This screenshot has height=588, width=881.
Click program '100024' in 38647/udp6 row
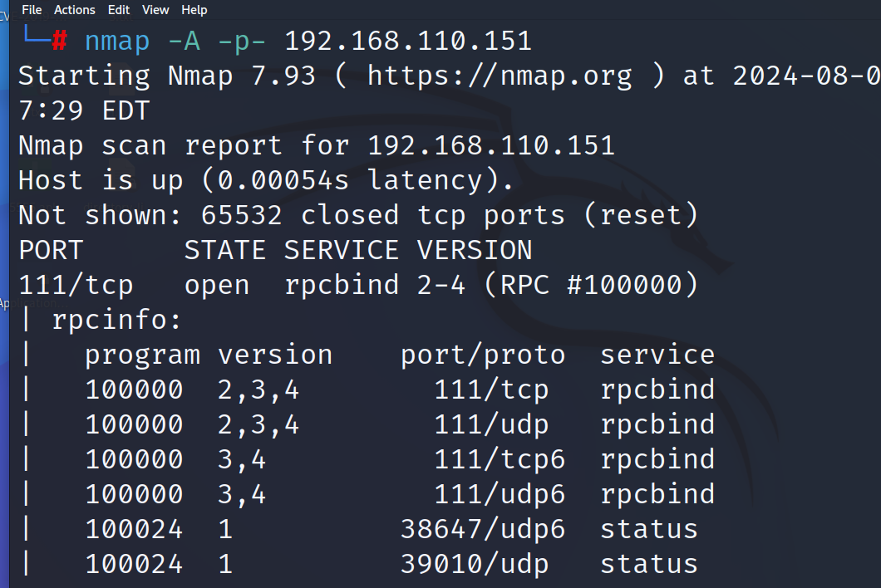(x=134, y=530)
